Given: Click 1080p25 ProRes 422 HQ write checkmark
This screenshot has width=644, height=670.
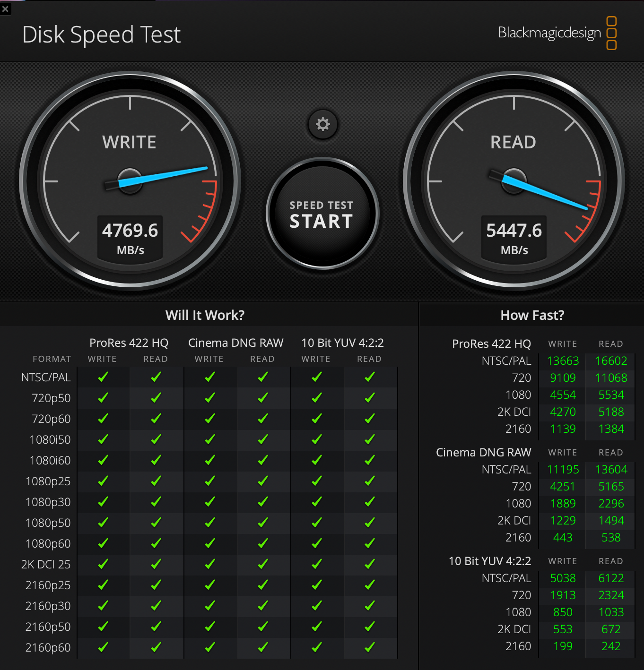Looking at the screenshot, I should point(103,481).
